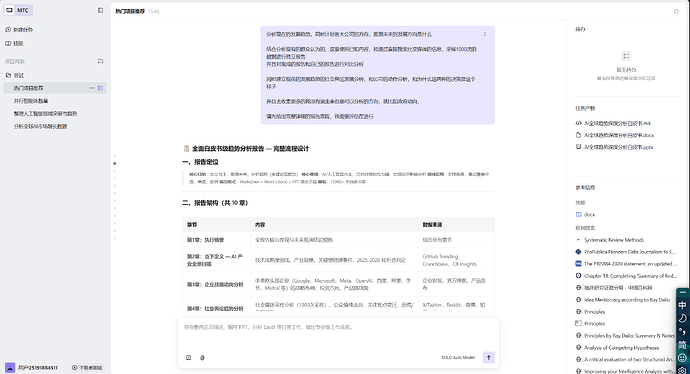Open the SOLO Auto Model selector
This screenshot has width=690, height=374.
(458, 357)
